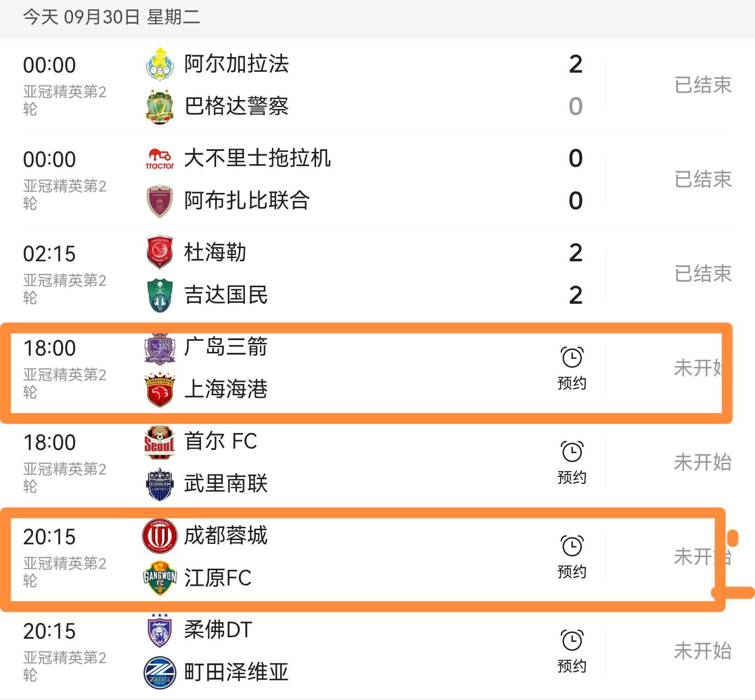Click the Gangwon FC badge
This screenshot has width=755, height=700.
coord(159,578)
